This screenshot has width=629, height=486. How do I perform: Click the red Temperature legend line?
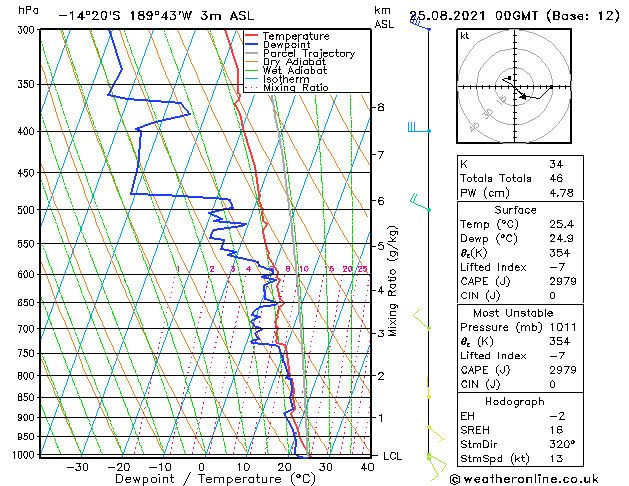(251, 36)
